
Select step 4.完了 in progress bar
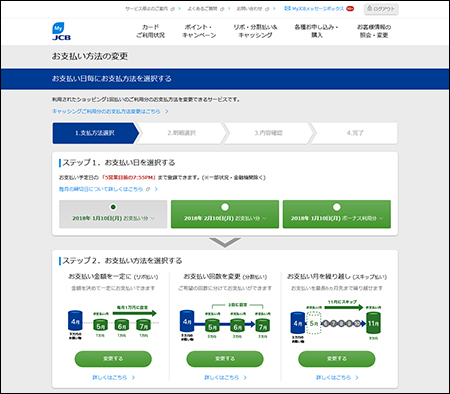[355, 133]
